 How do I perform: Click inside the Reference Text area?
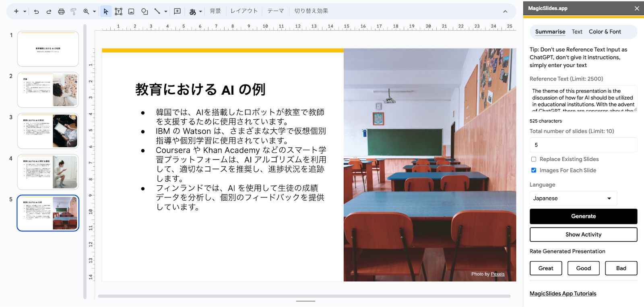pos(584,98)
